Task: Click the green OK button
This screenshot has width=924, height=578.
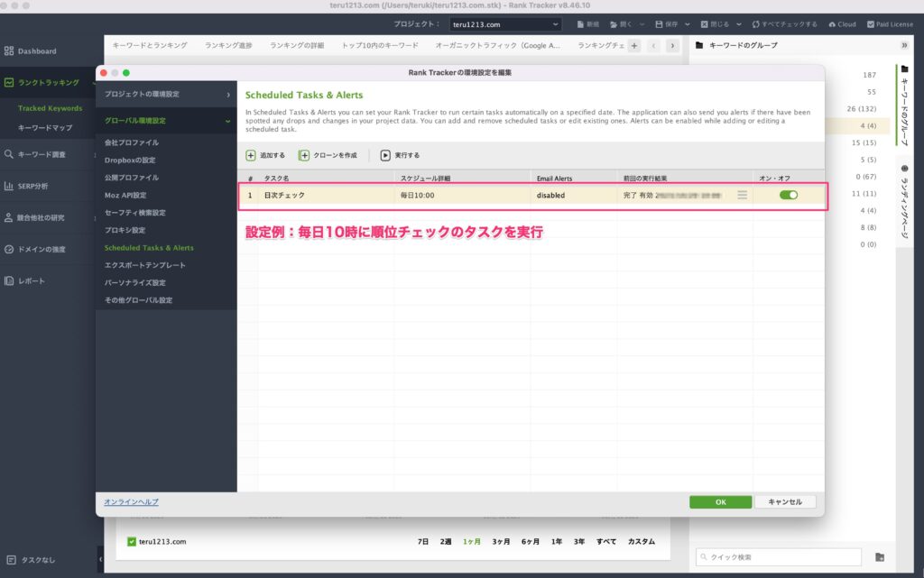Action: coord(721,502)
